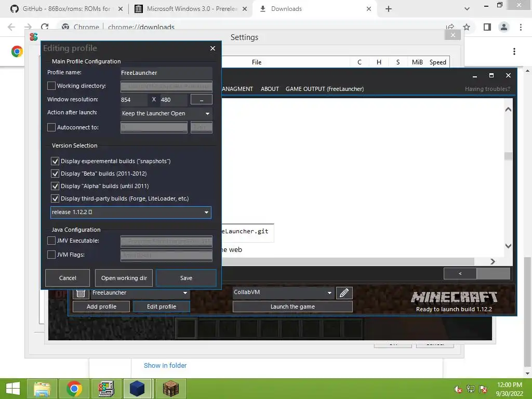
Task: Open resolution presets ellipsis button
Action: point(202,99)
